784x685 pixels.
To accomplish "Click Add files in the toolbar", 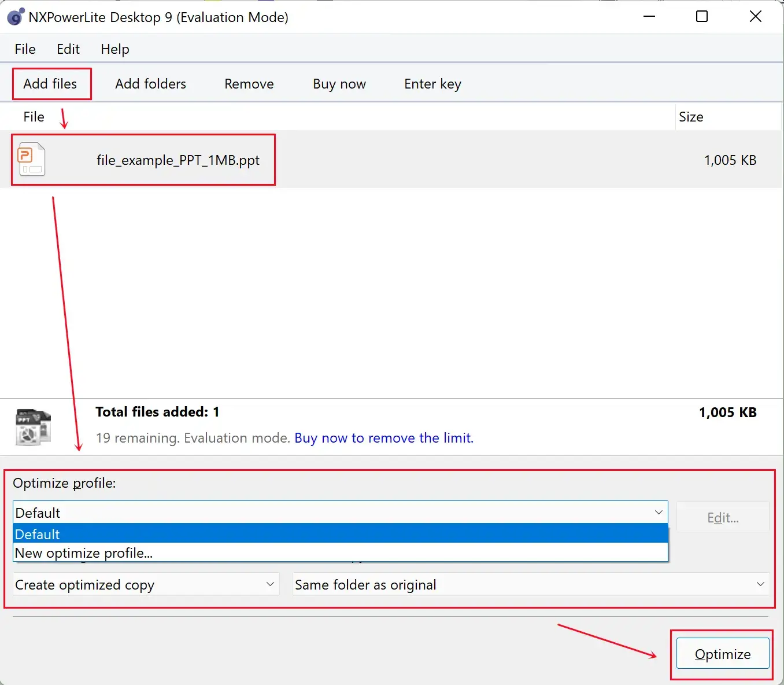I will pos(50,84).
